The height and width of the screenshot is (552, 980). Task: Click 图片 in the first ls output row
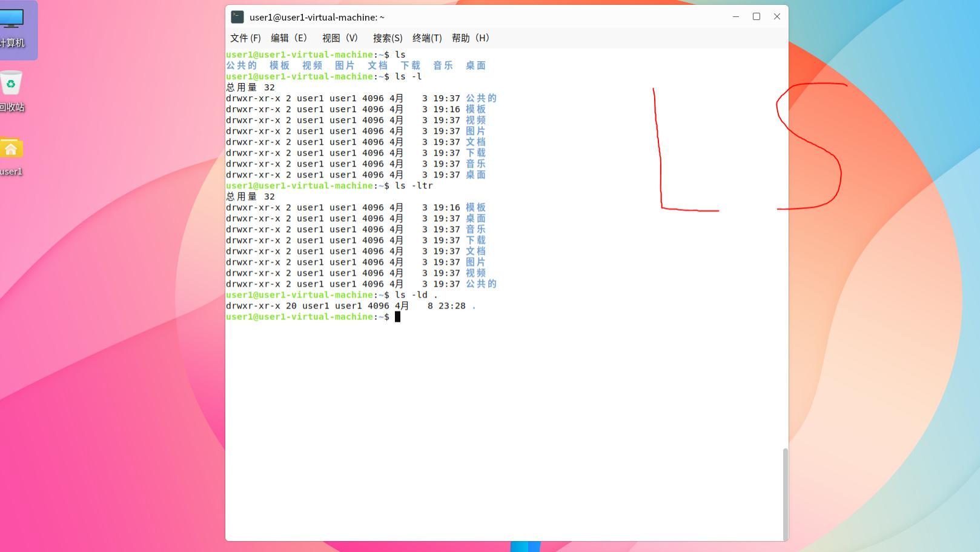[345, 65]
